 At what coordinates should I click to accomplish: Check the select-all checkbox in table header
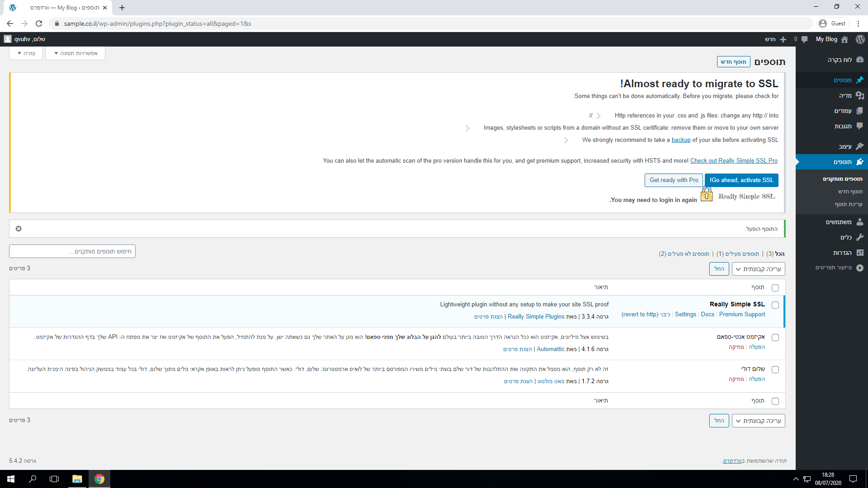pyautogui.click(x=775, y=288)
